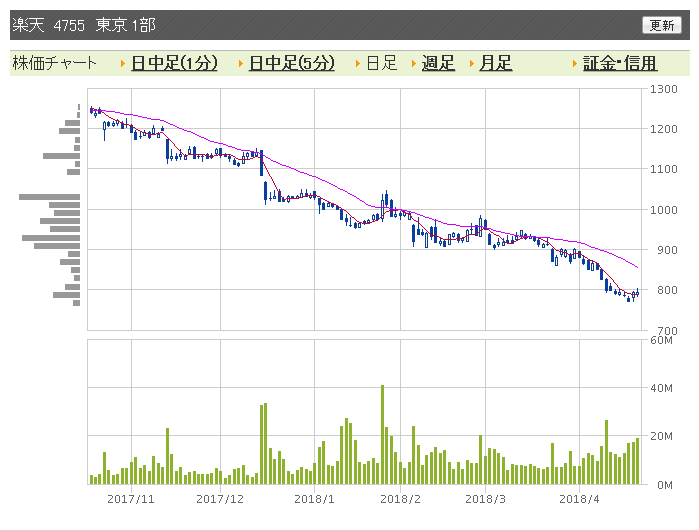Click the 更新 refresh button

tap(662, 25)
